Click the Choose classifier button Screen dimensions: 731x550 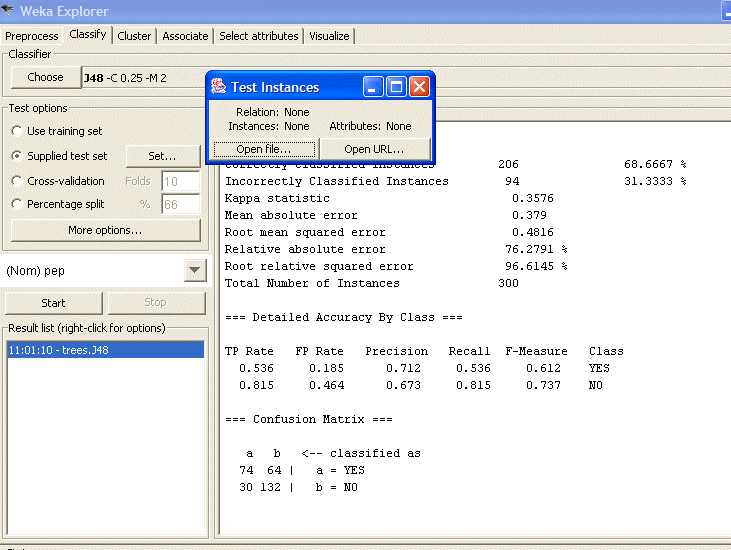[45, 77]
